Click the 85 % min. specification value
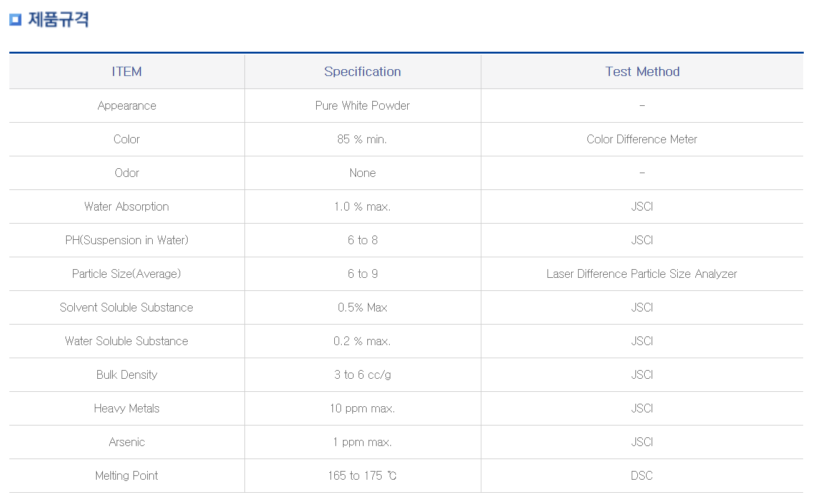The width and height of the screenshot is (815, 504). click(x=362, y=140)
